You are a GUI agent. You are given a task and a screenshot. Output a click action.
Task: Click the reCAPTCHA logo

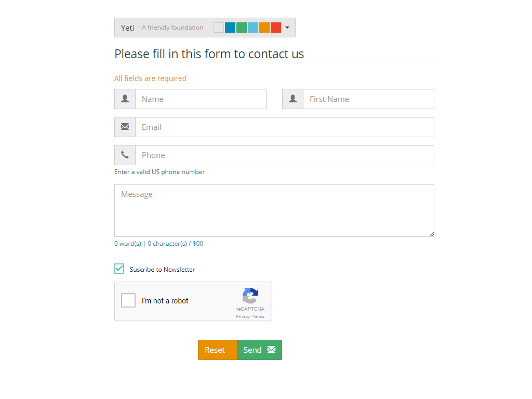pyautogui.click(x=250, y=296)
